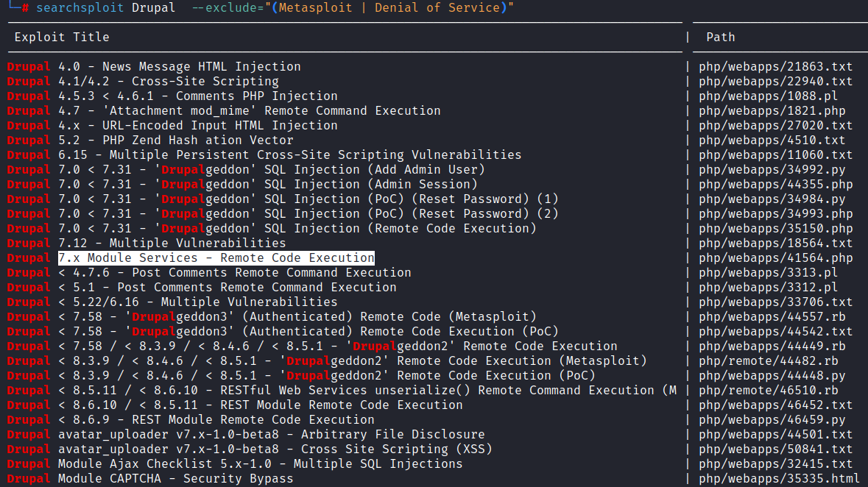Select highlighted 7.x Module Services exploit title
This screenshot has height=487, width=868.
click(216, 258)
